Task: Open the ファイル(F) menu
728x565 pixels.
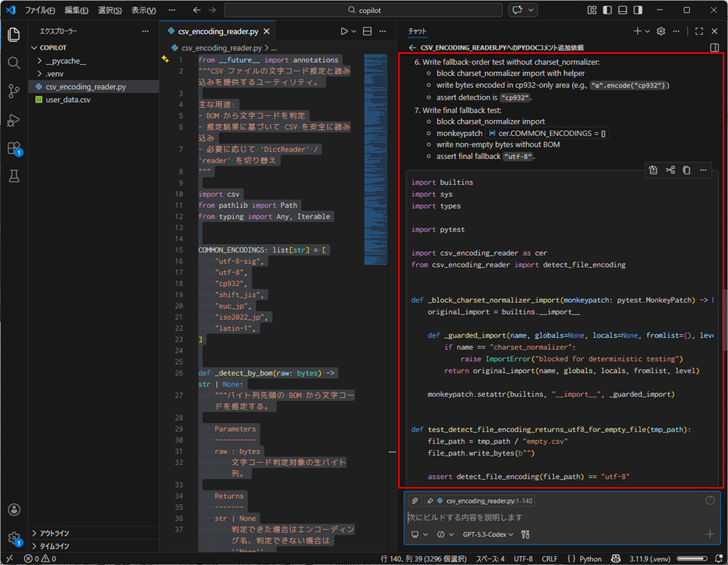Action: (39, 10)
